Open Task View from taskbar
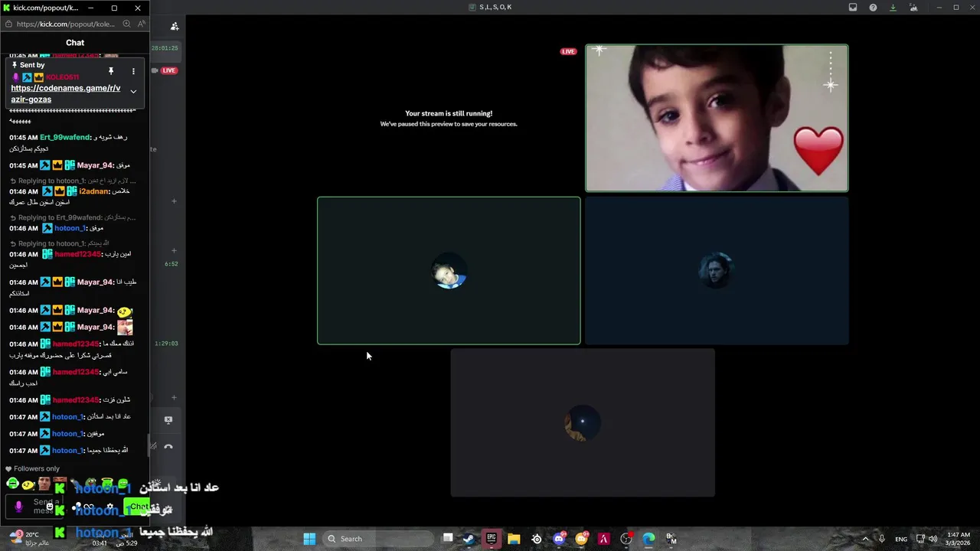Image resolution: width=980 pixels, height=551 pixels. click(x=448, y=539)
